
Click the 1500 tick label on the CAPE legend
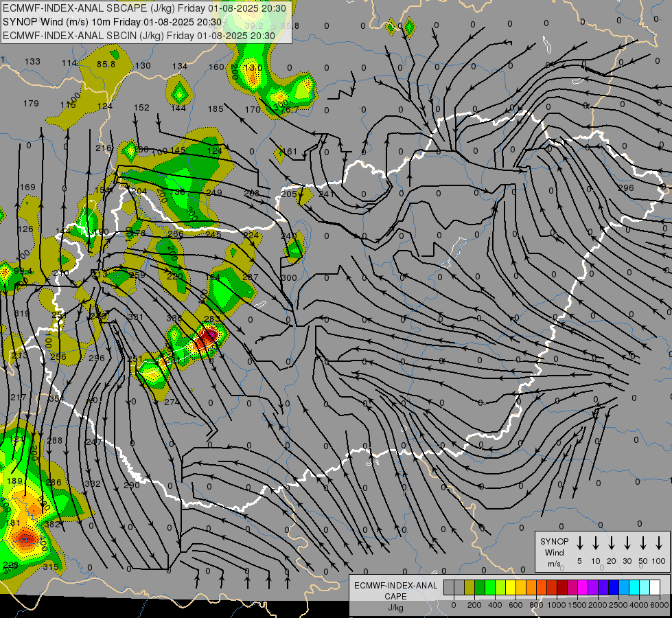pos(577,605)
